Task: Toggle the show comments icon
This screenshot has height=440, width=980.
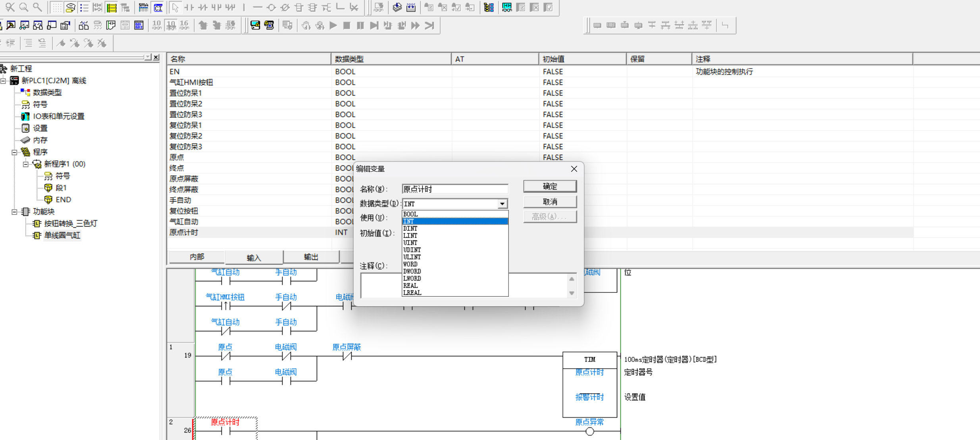Action: [x=70, y=7]
